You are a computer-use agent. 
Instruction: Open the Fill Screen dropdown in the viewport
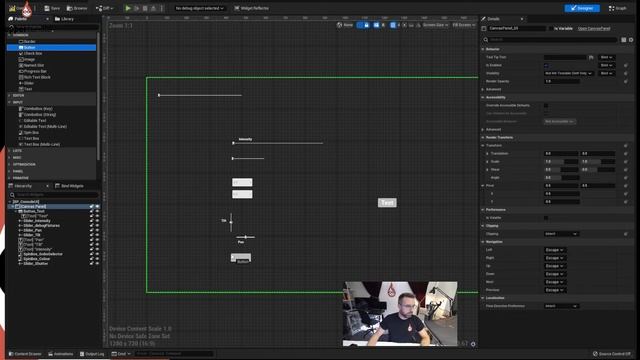point(464,25)
